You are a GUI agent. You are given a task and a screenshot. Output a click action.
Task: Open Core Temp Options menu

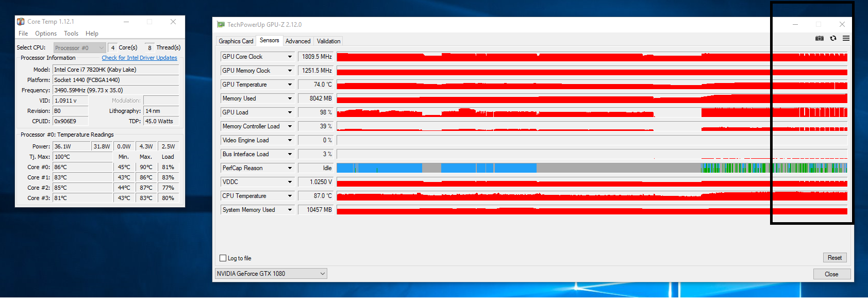pyautogui.click(x=46, y=34)
